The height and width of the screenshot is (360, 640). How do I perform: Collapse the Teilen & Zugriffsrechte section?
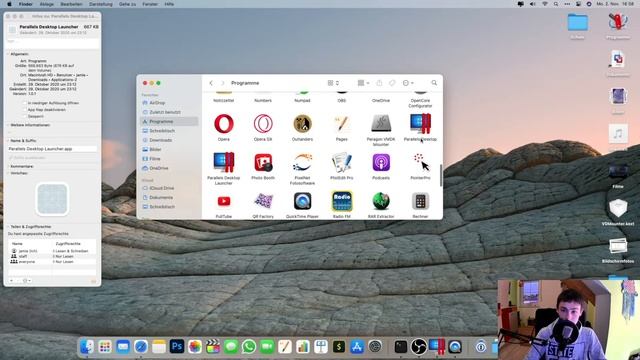[8, 227]
